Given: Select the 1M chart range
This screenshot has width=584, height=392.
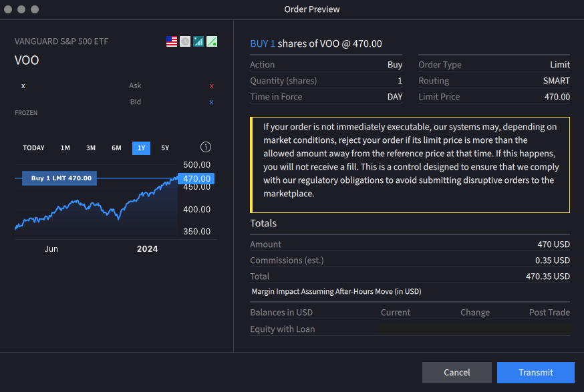Looking at the screenshot, I should pos(65,148).
